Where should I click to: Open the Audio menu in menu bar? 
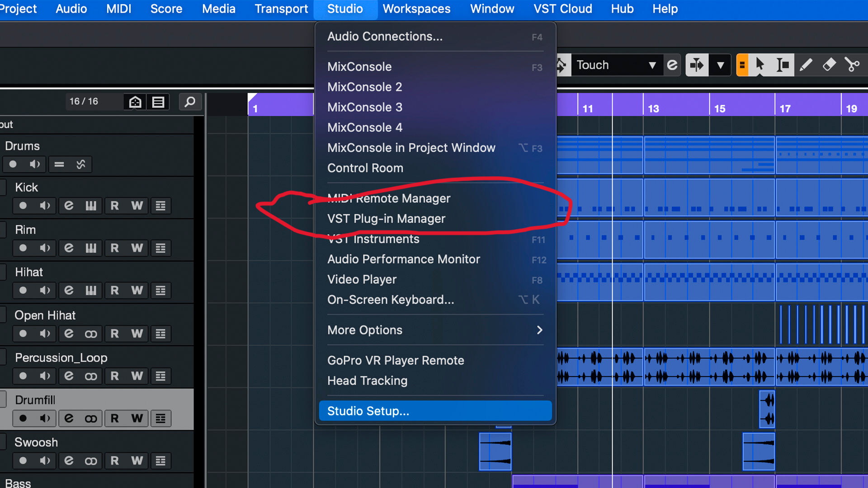pos(71,9)
